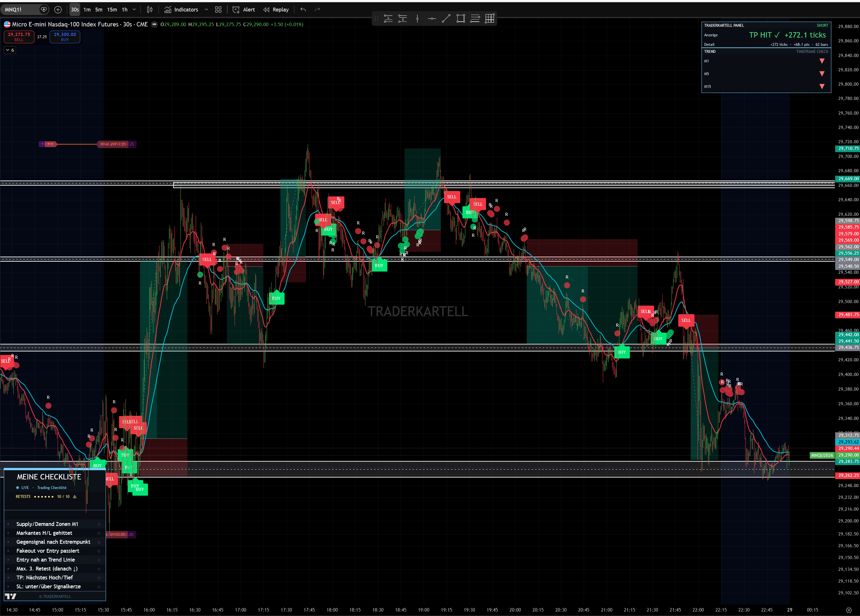This screenshot has width=860, height=616.
Task: Expand the Gegensignal nach Extrempunkt row arrow
Action: [8, 542]
